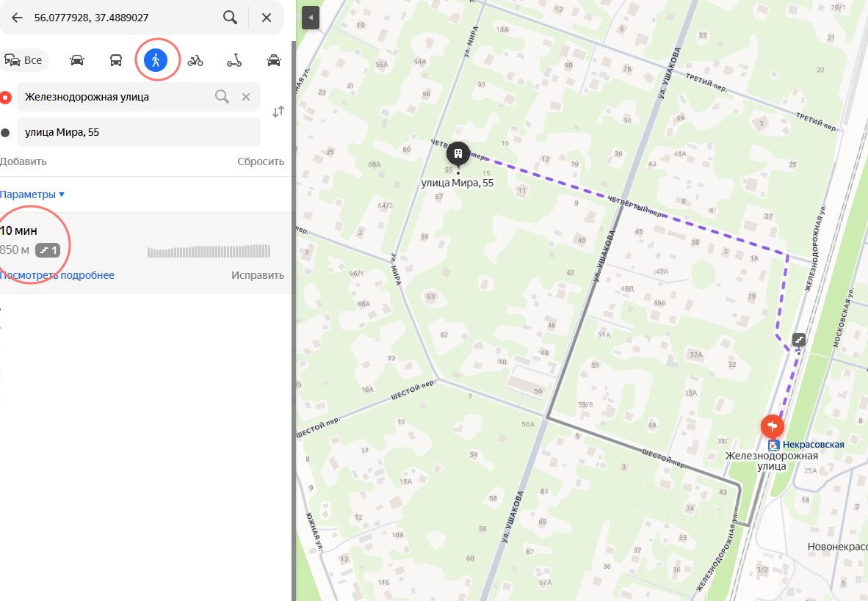Screen dimensions: 868x601
Task: Click 'Добавить' to add a waypoint
Action: pos(23,161)
